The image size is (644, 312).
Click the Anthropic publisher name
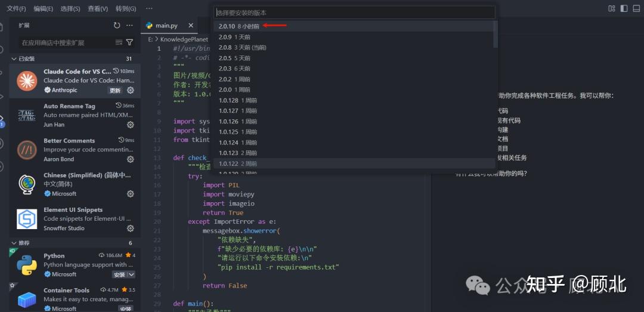pos(64,90)
